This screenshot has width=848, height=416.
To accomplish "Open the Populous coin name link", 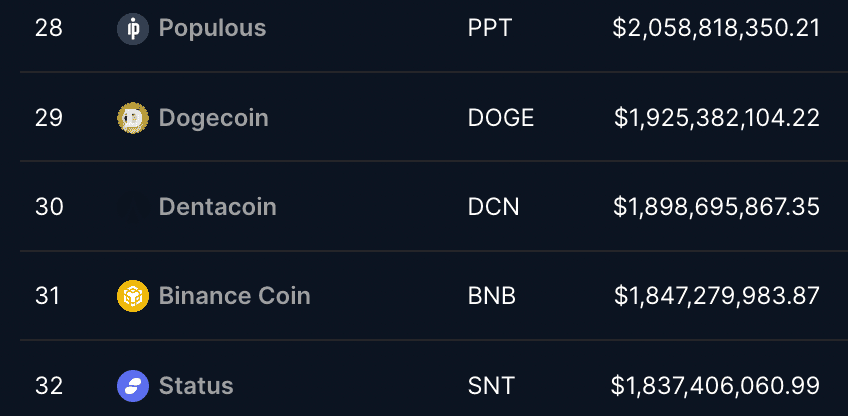I will point(213,29).
